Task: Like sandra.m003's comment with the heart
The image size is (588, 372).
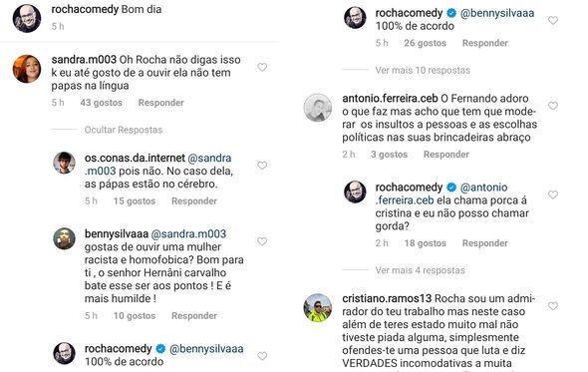Action: 262,67
